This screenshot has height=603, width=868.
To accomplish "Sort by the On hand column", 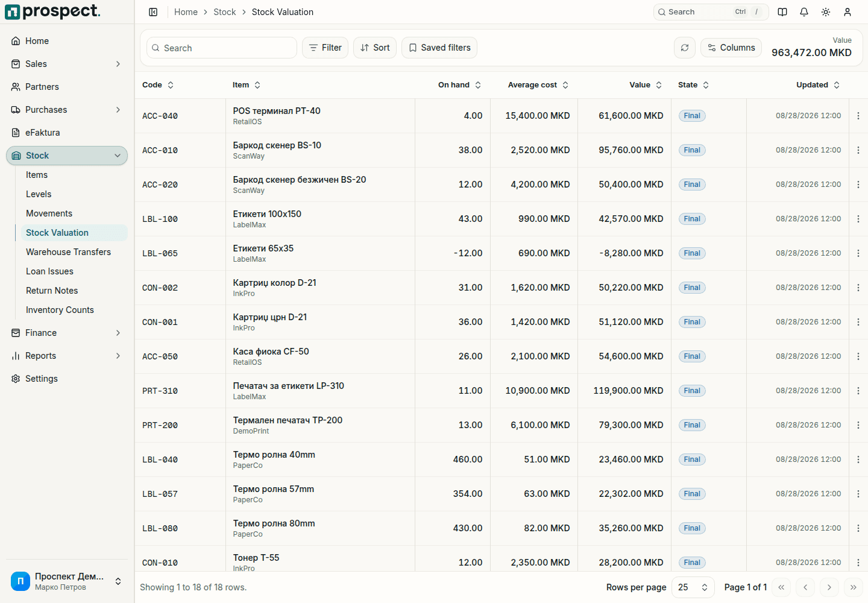I will pyautogui.click(x=460, y=85).
